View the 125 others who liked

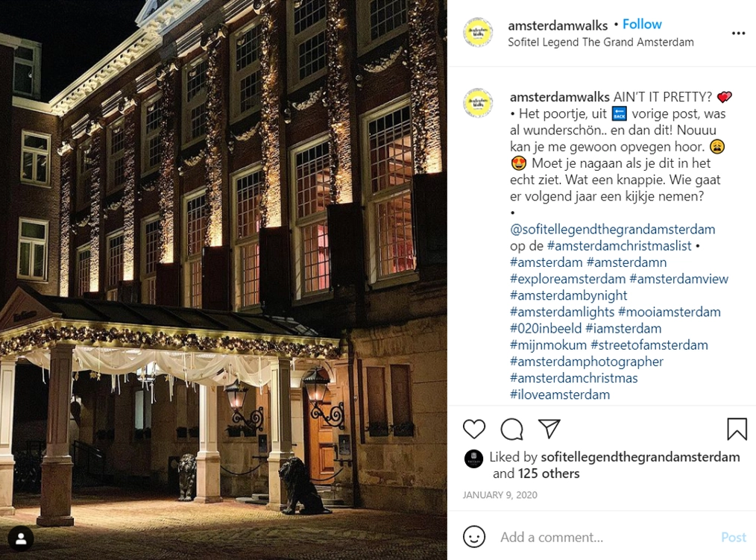pos(549,474)
